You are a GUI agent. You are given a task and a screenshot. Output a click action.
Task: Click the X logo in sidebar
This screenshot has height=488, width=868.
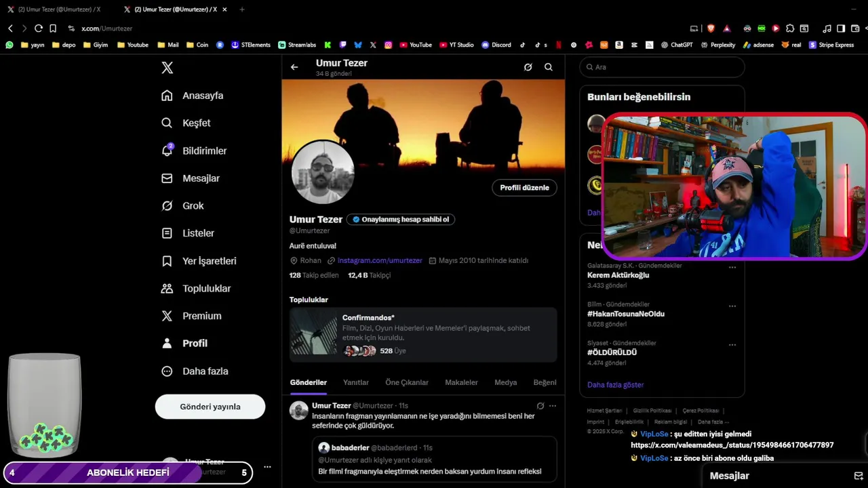pos(167,68)
